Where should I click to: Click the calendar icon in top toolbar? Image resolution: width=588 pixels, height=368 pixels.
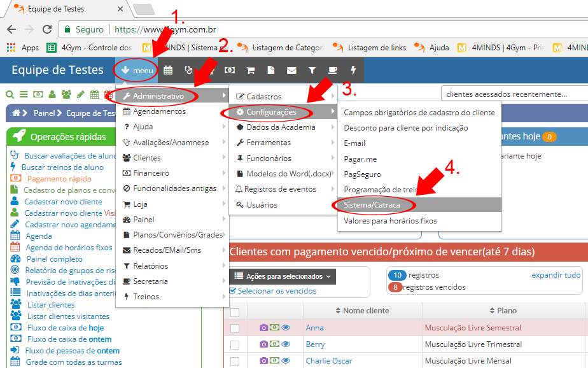click(168, 70)
